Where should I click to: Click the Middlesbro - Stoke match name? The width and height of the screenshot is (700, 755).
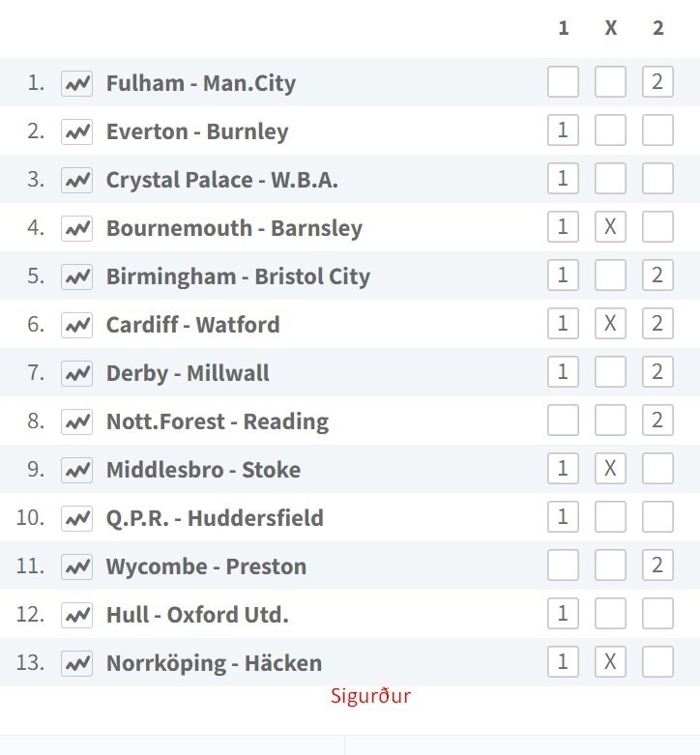[x=204, y=470]
